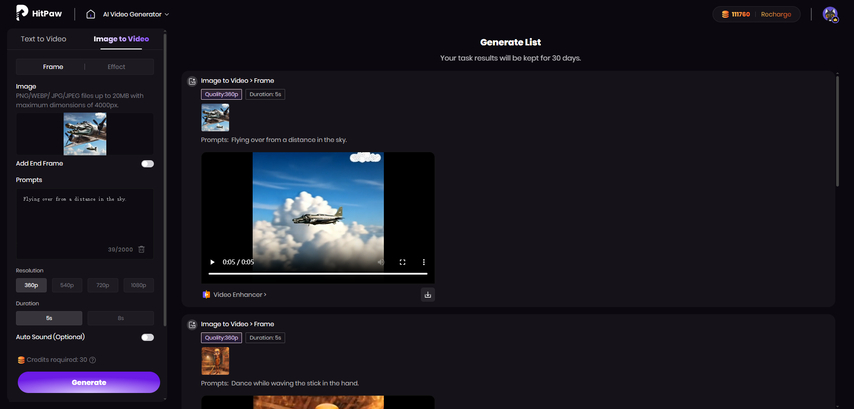Click the credits required help icon
The image size is (854, 409).
point(93,360)
